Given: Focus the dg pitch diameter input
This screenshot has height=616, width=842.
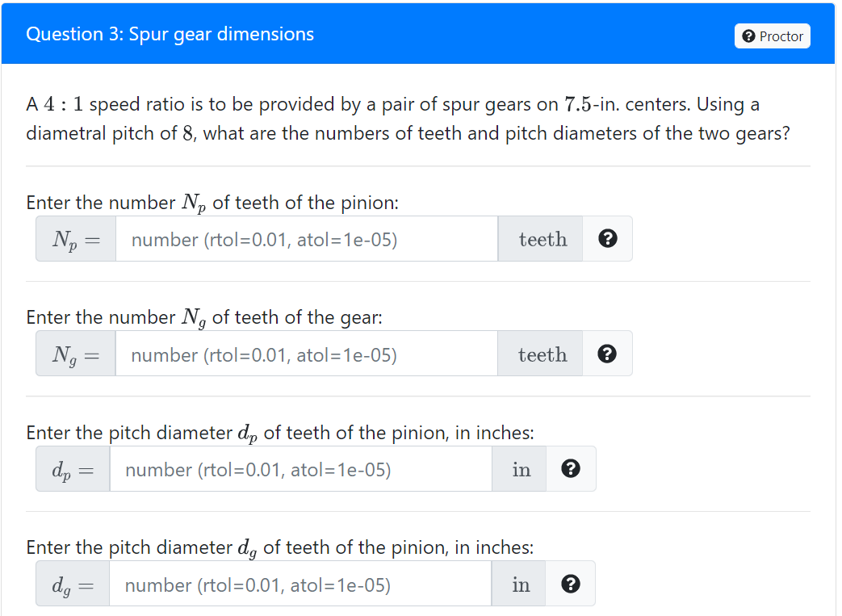Looking at the screenshot, I should 300,584.
